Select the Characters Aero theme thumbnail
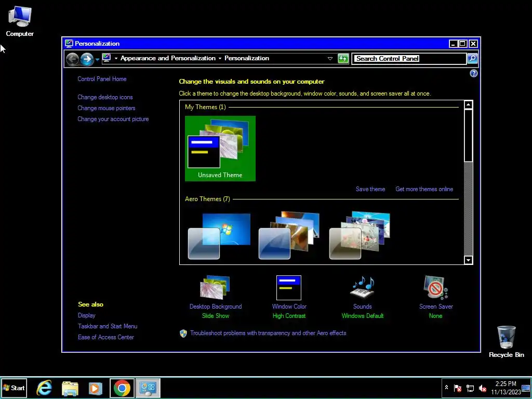Viewport: 532px width, 399px height. [x=360, y=235]
